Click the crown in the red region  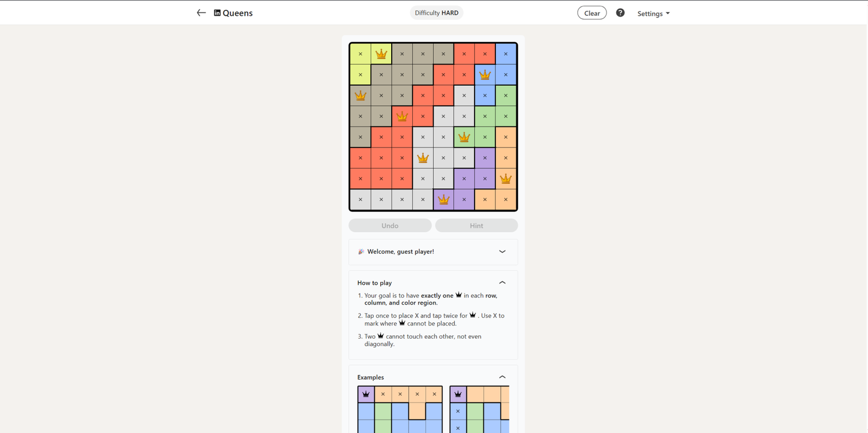[402, 116]
